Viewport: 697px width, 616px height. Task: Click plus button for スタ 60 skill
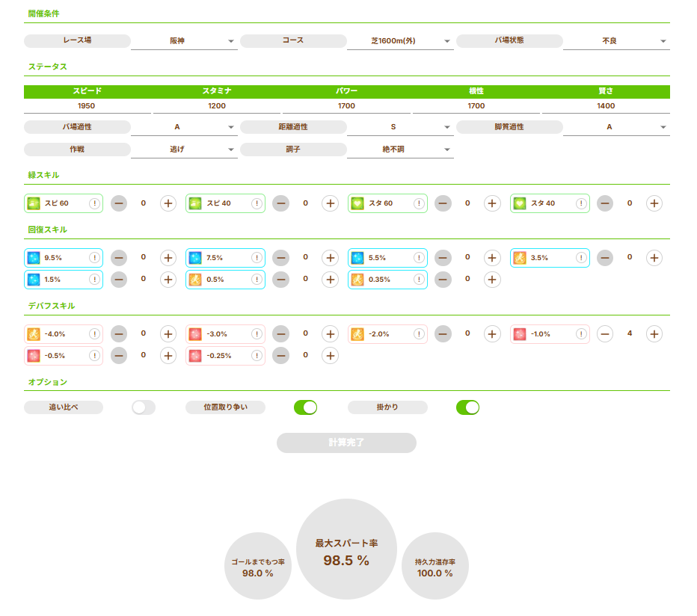(x=491, y=203)
